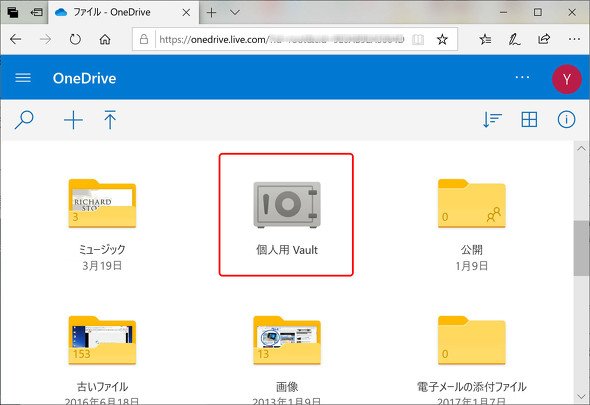This screenshot has width=590, height=405.
Task: Open the info details pane icon
Action: (566, 120)
